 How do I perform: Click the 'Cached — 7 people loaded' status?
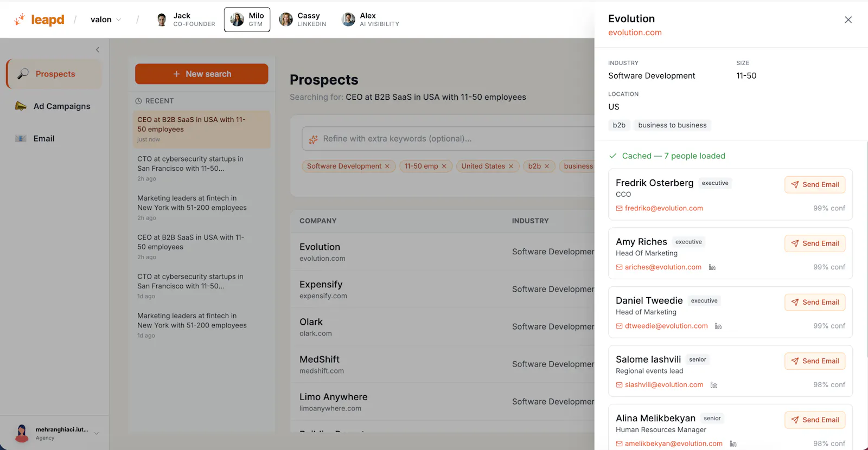667,156
